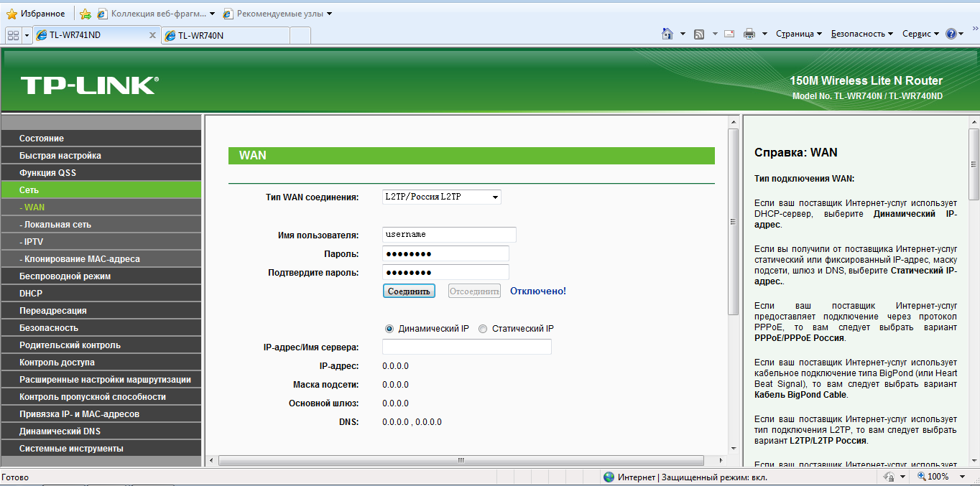The image size is (980, 486).
Task: Open Беспроводной режим in the sidebar menu
Action: click(65, 276)
